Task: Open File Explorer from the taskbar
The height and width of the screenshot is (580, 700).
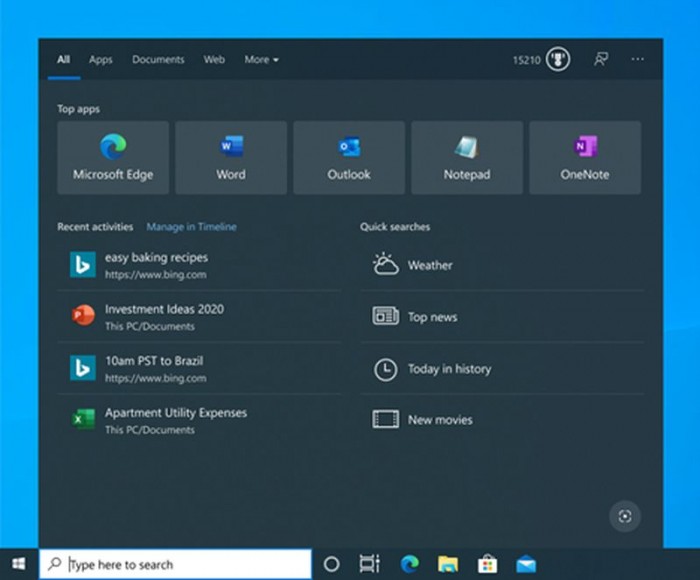Action: 447,564
